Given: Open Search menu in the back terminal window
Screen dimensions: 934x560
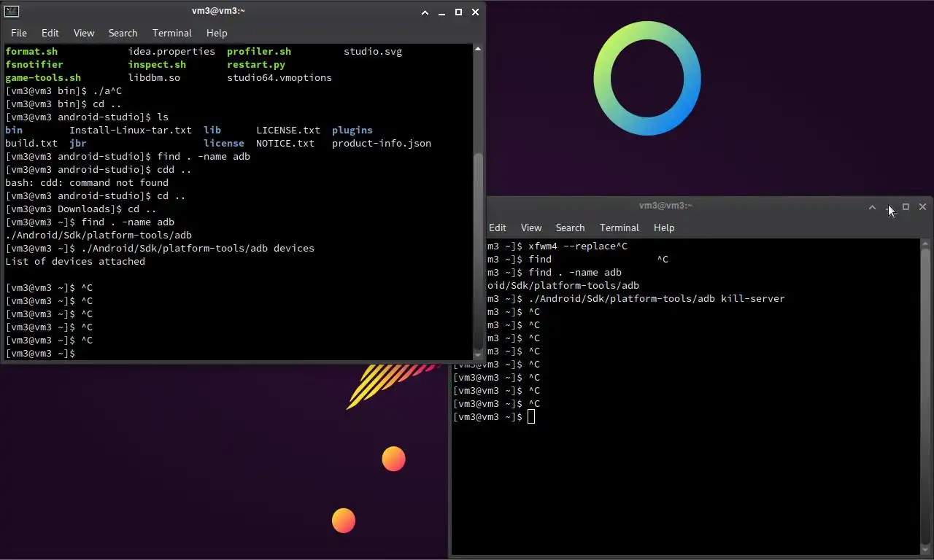Looking at the screenshot, I should [570, 227].
